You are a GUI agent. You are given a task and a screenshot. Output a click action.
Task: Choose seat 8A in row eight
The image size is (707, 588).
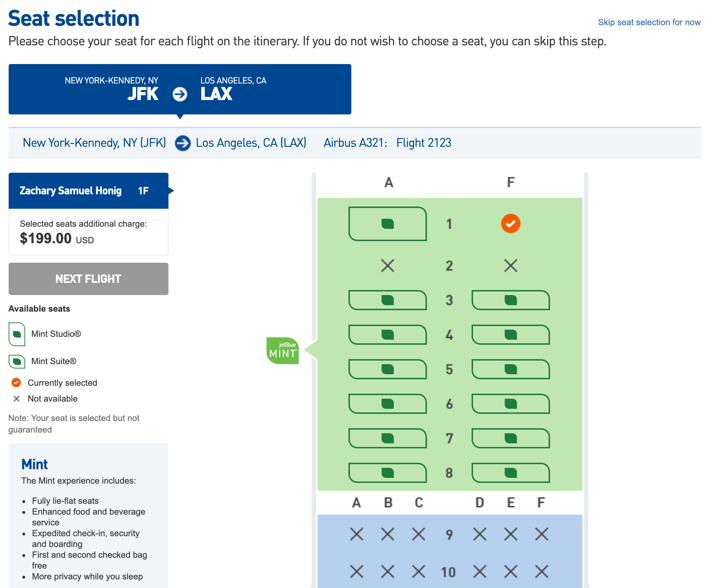[x=387, y=472]
